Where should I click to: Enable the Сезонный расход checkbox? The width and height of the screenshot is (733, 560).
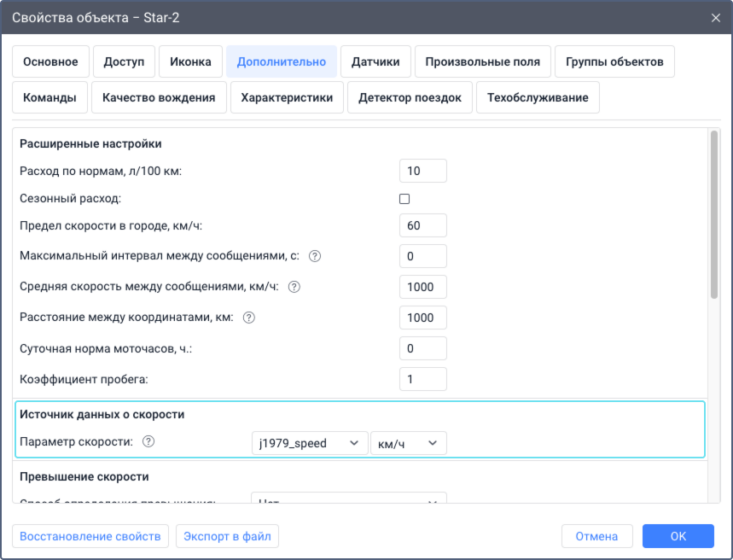(x=404, y=199)
